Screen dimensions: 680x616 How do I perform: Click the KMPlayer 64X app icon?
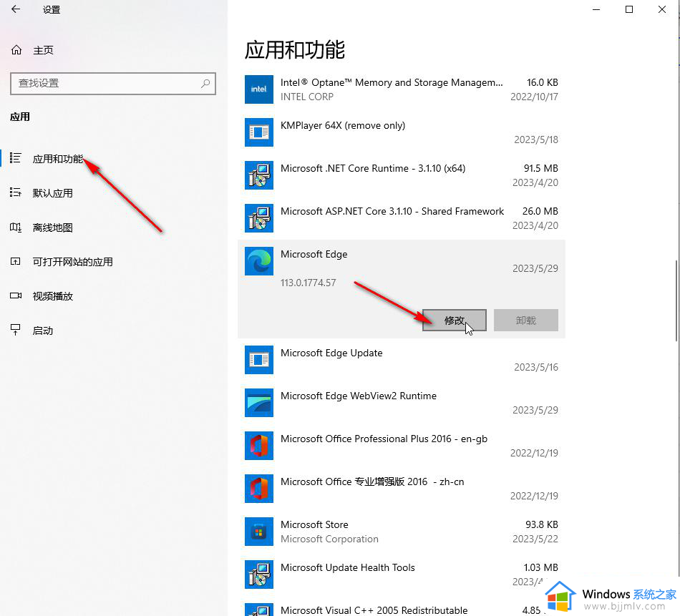click(x=259, y=132)
